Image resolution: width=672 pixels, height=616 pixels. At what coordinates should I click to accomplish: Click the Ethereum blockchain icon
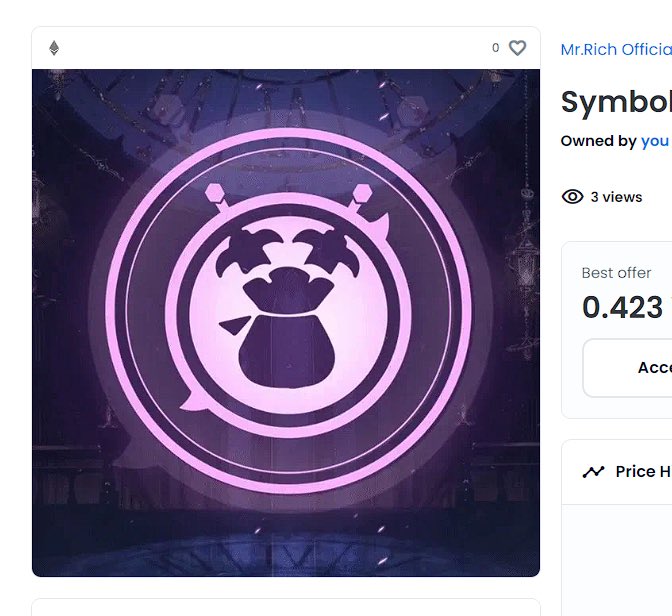coord(54,48)
